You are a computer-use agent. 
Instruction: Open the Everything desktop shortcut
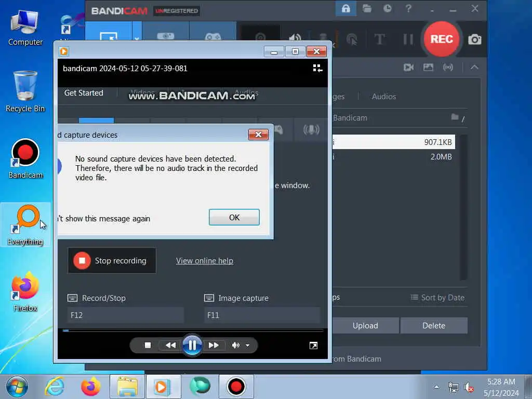pyautogui.click(x=25, y=225)
